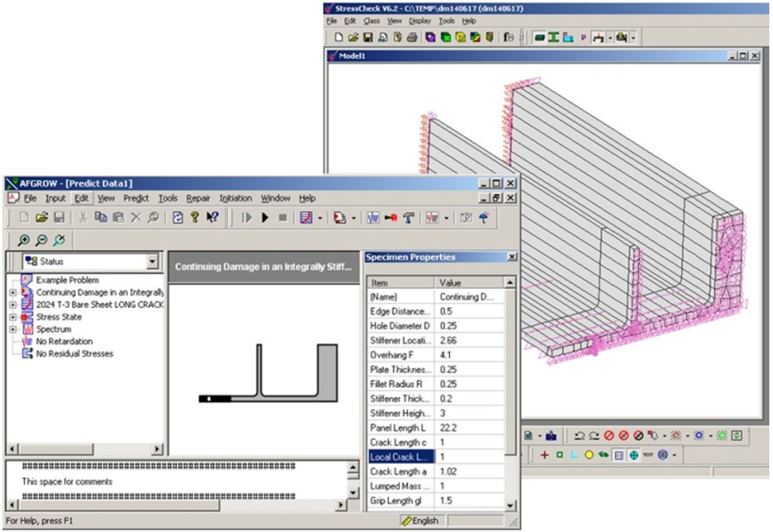
Task: Toggle the grid display button beside TEXT
Action: coord(619,455)
